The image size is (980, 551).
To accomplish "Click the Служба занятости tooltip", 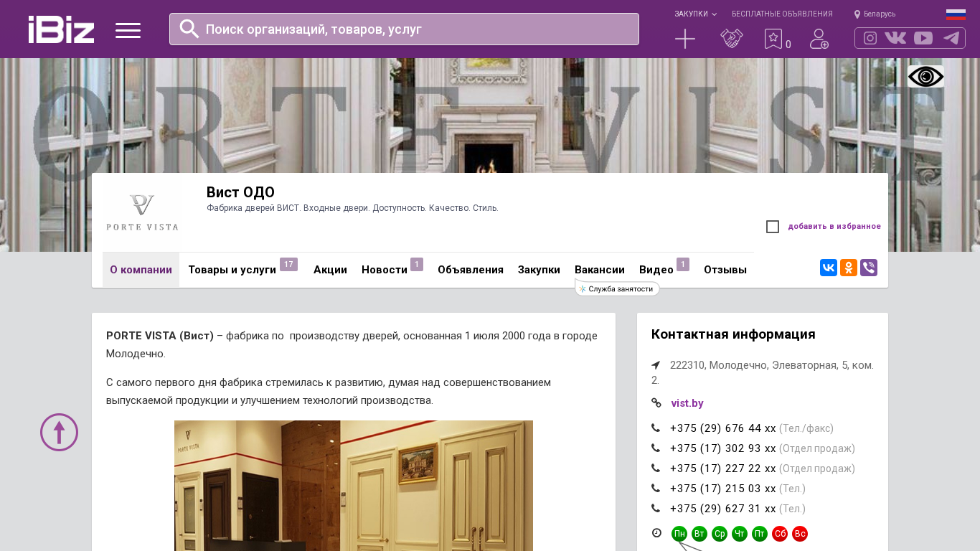I will pyautogui.click(x=618, y=288).
